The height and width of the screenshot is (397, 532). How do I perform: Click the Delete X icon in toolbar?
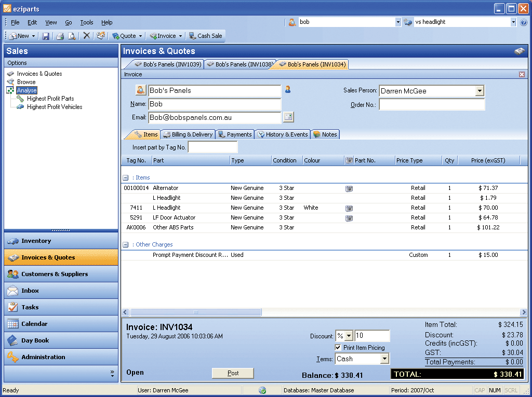coord(87,36)
